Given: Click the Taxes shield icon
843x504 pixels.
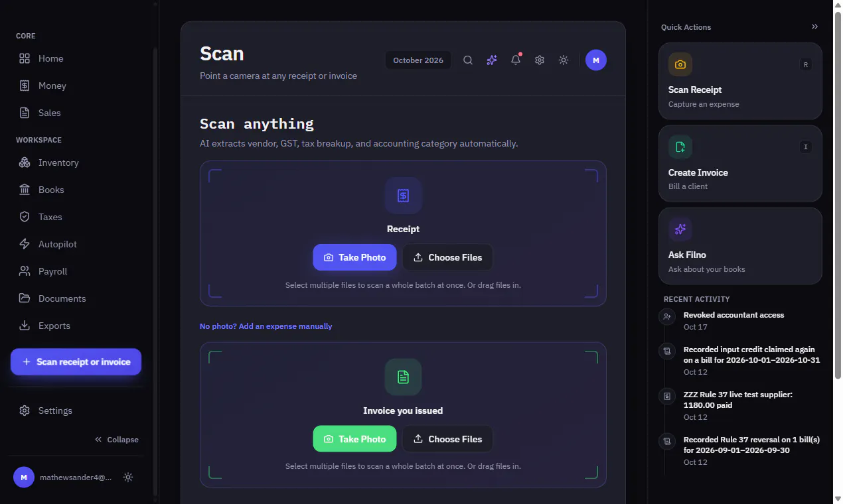Looking at the screenshot, I should (25, 217).
